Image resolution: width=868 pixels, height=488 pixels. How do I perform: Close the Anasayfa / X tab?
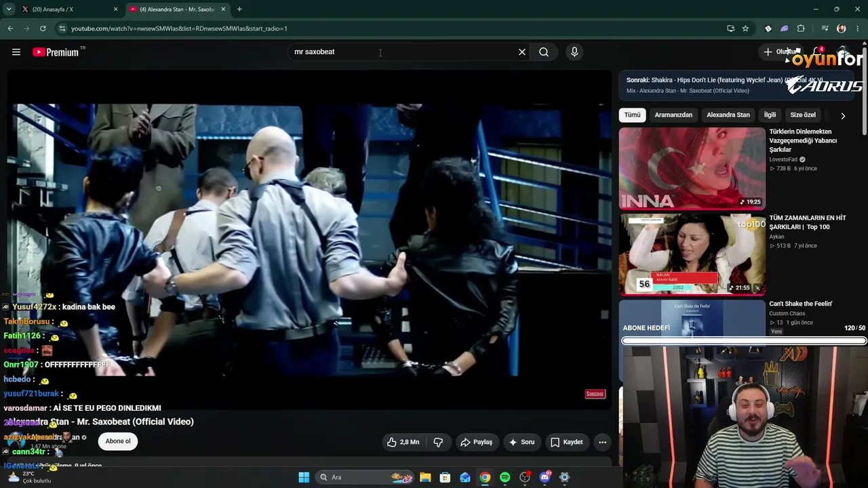pyautogui.click(x=115, y=9)
